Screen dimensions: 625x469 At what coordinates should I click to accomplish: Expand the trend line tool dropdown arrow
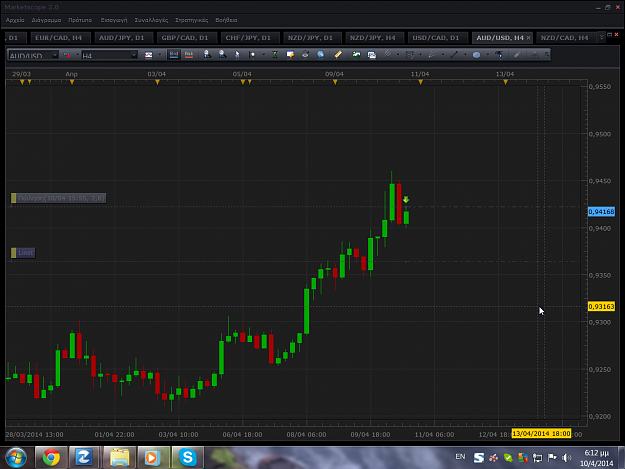(x=465, y=55)
